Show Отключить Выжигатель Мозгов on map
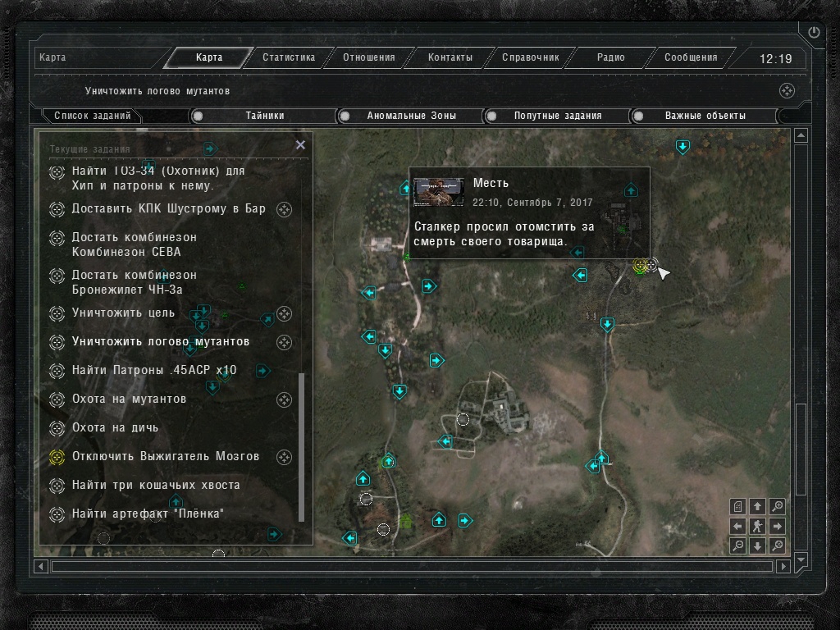This screenshot has height=630, width=840. pyautogui.click(x=284, y=457)
